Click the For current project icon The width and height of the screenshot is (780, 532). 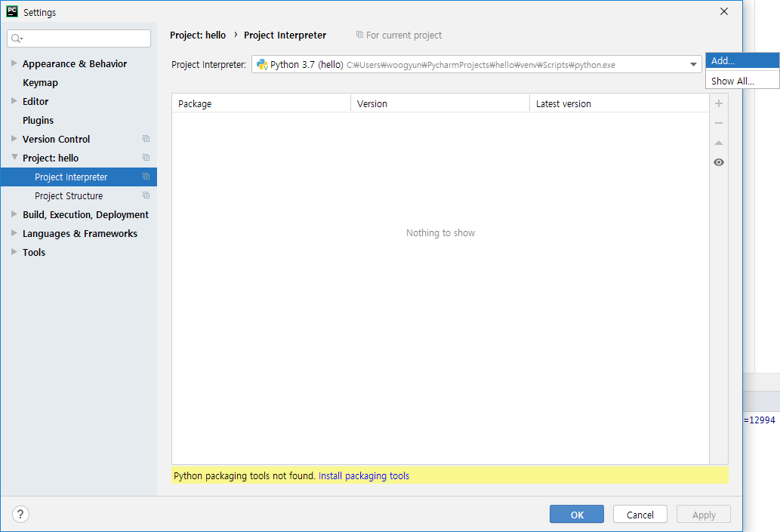pos(359,35)
